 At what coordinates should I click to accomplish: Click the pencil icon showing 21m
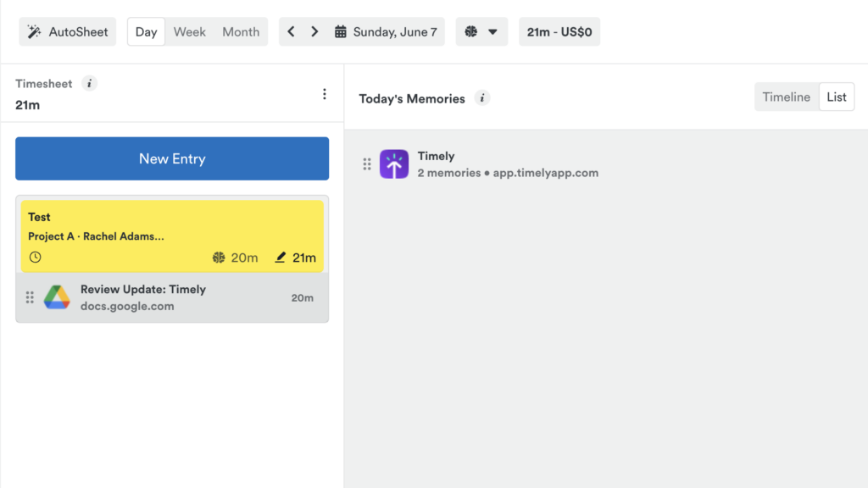tap(280, 258)
